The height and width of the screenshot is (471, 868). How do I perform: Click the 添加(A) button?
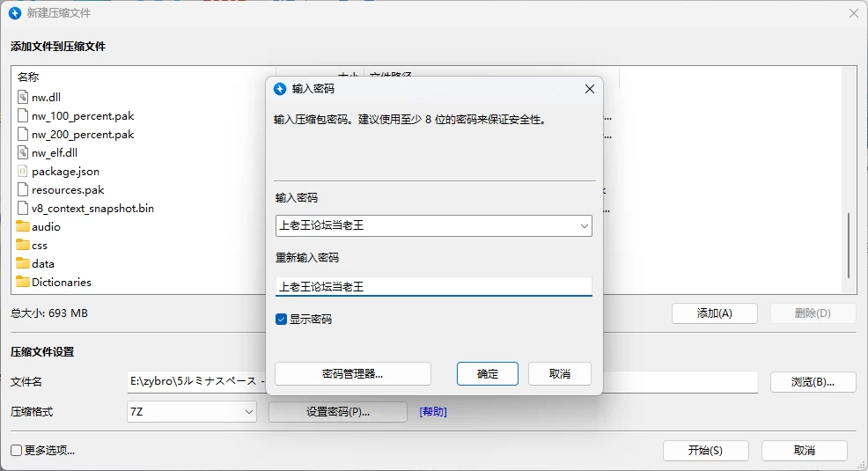coord(715,313)
